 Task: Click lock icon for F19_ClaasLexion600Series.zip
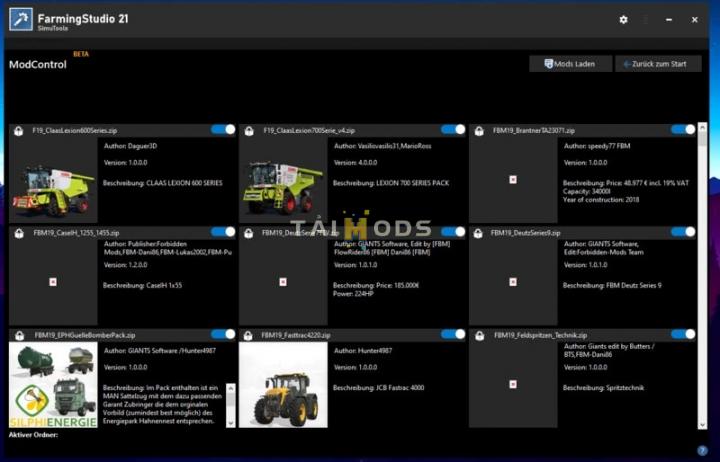(x=19, y=131)
